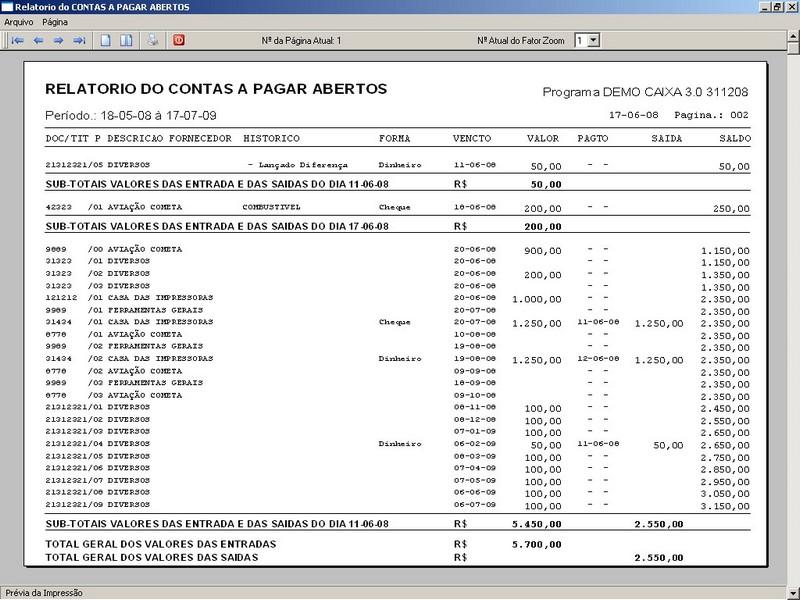Screen dimensions: 800x600
Task: Go to the first page of the report
Action: (17, 41)
